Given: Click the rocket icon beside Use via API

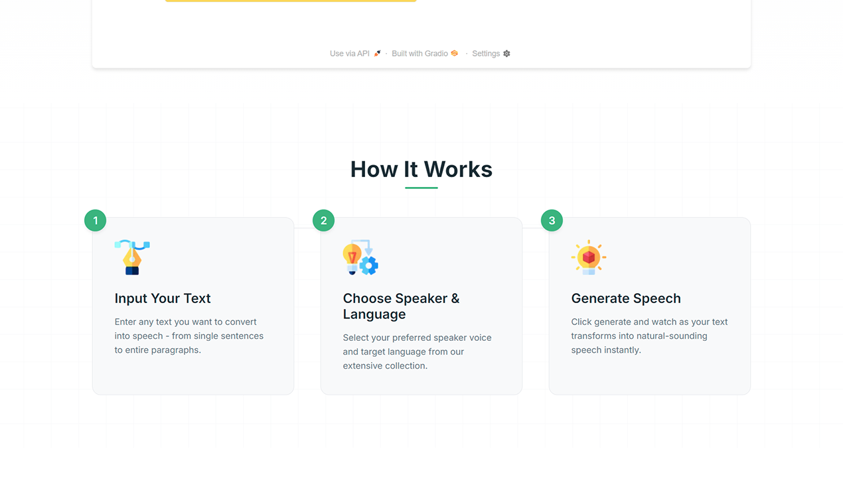Looking at the screenshot, I should pos(376,53).
